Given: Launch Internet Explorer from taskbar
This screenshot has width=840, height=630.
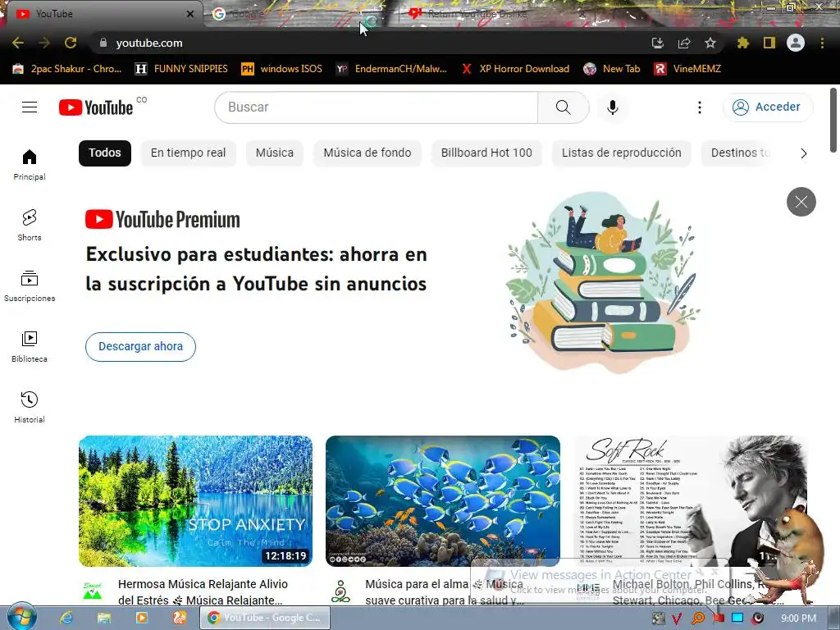Looking at the screenshot, I should coord(66,618).
